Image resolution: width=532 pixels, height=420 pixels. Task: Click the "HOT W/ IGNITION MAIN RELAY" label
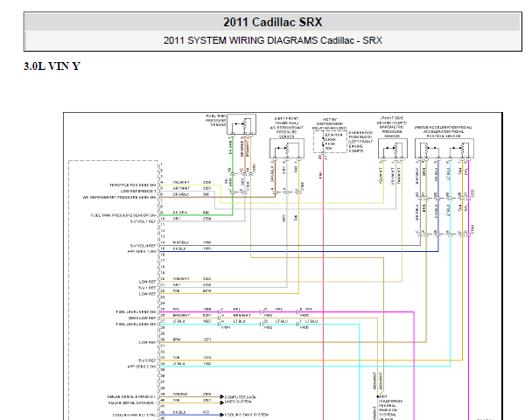click(330, 124)
